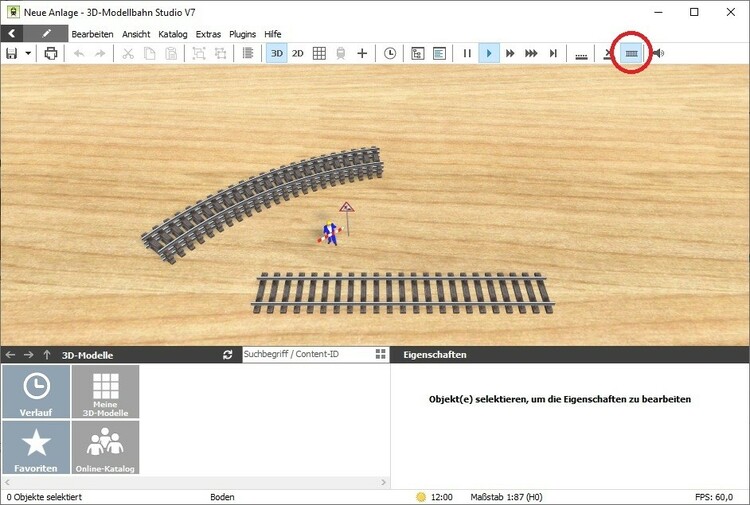This screenshot has height=505, width=750.
Task: Click the plus add camera icon
Action: [362, 53]
